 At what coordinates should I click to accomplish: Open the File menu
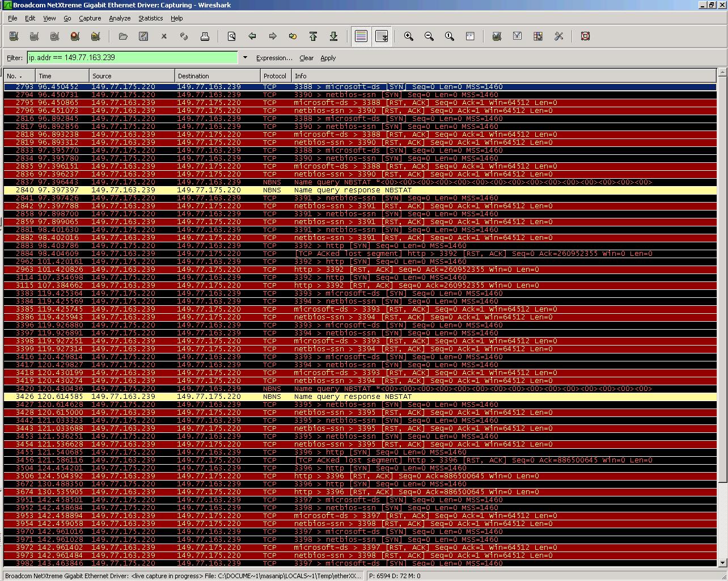(x=12, y=18)
